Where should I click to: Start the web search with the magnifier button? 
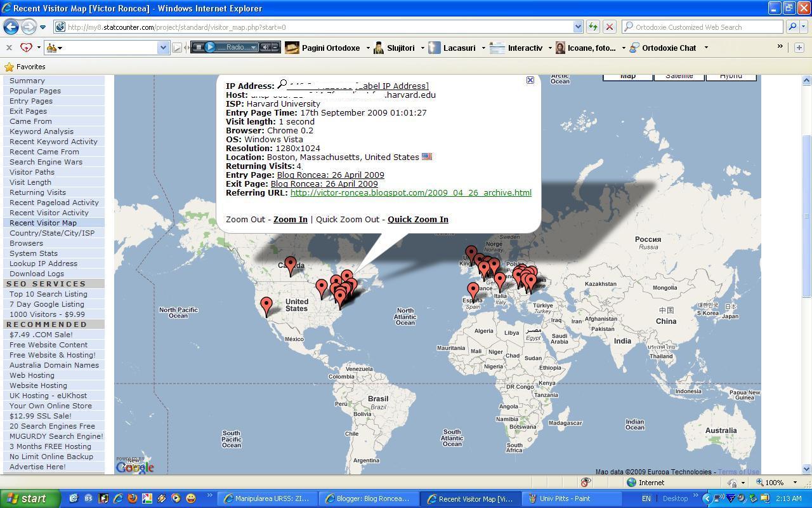tap(792, 27)
